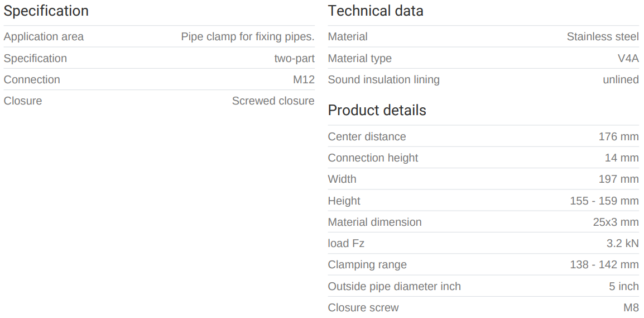The width and height of the screenshot is (644, 318).
Task: Click the "Center distance" row label
Action: pyautogui.click(x=367, y=136)
